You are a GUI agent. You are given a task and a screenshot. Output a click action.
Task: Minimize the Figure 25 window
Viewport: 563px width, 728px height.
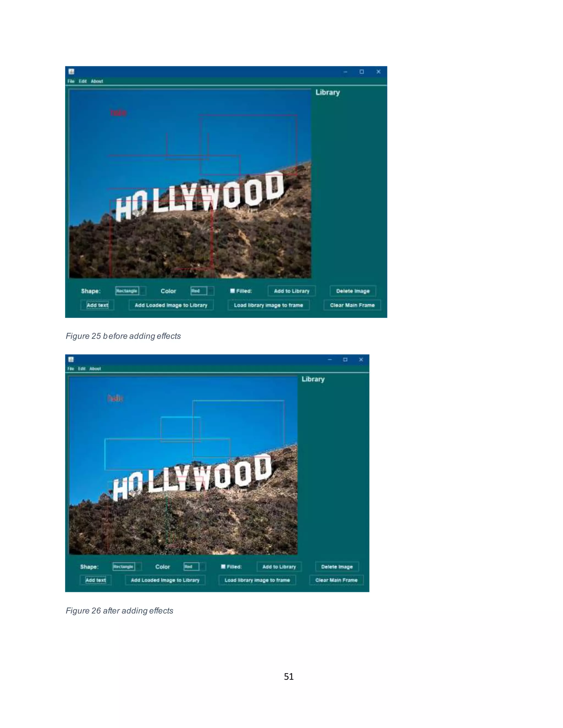coord(345,72)
